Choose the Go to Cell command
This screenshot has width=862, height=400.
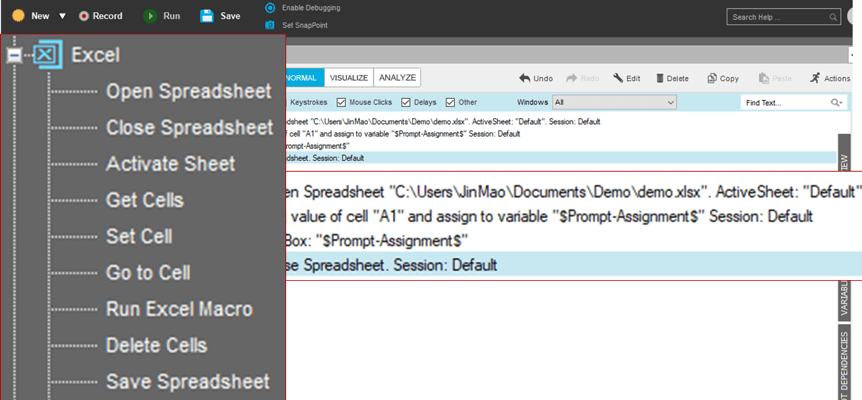point(148,273)
